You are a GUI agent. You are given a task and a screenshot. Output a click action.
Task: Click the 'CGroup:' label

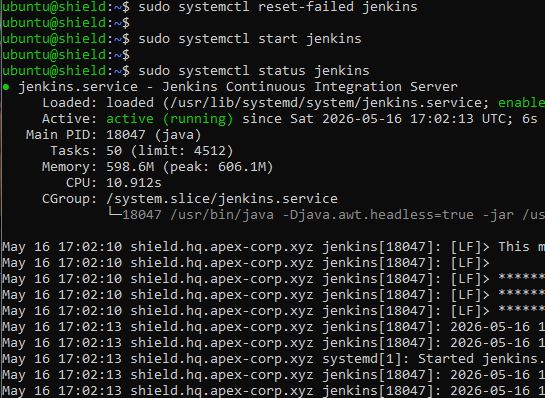coord(70,198)
